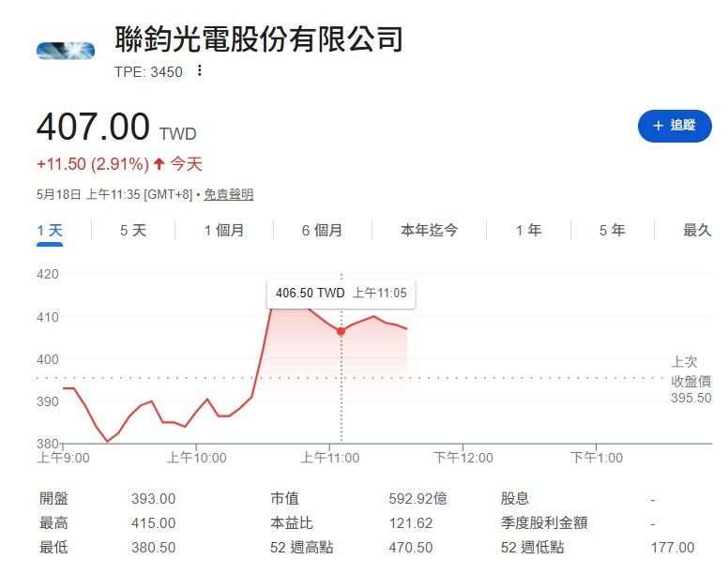Select the 本年迄今 tab

tap(429, 230)
